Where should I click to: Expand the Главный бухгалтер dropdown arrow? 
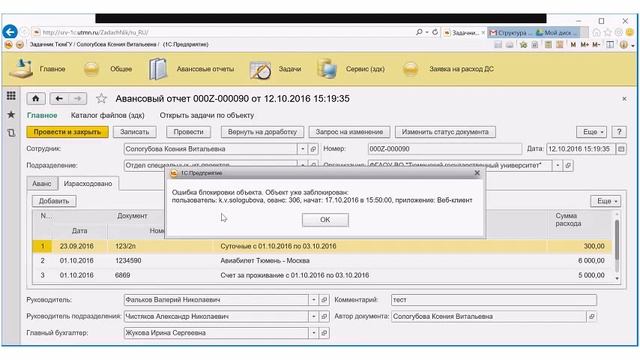pyautogui.click(x=313, y=333)
